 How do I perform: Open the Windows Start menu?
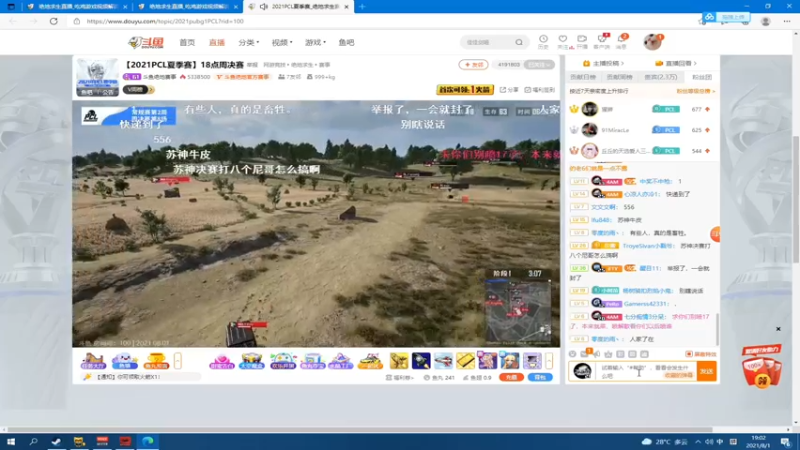pos(11,441)
